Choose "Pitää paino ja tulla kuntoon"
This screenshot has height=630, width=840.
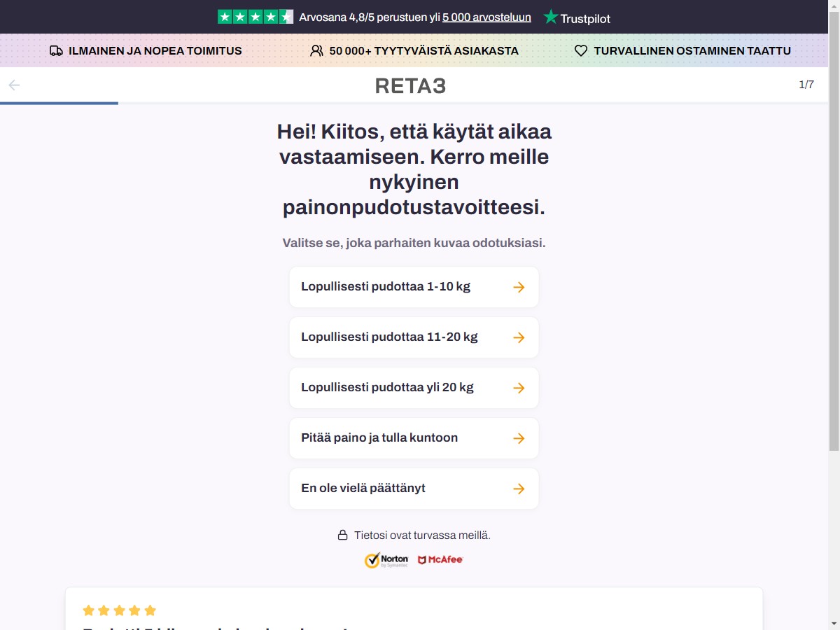point(414,438)
